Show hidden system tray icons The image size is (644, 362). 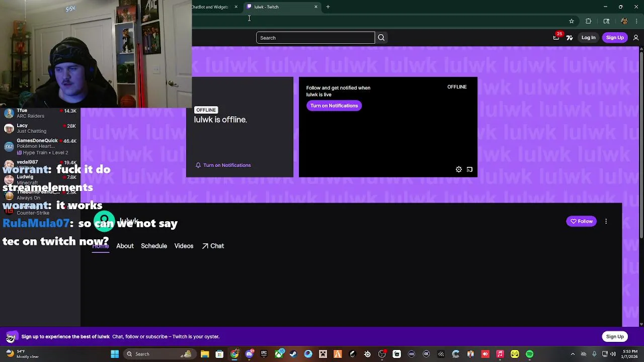[x=573, y=354]
